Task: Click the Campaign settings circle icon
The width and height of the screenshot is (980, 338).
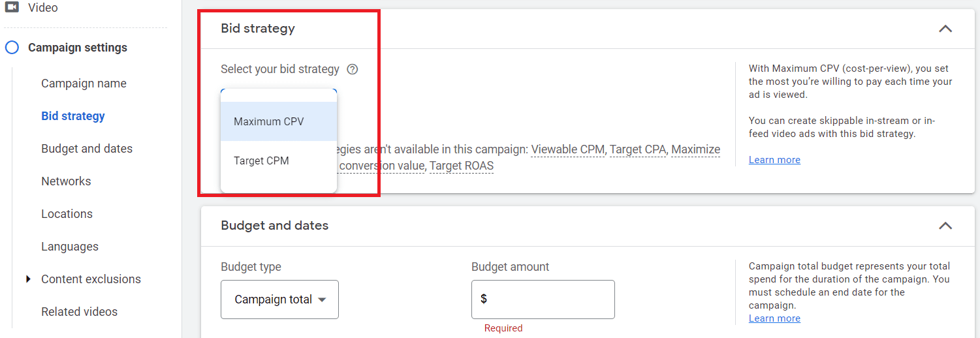Action: coord(12,48)
